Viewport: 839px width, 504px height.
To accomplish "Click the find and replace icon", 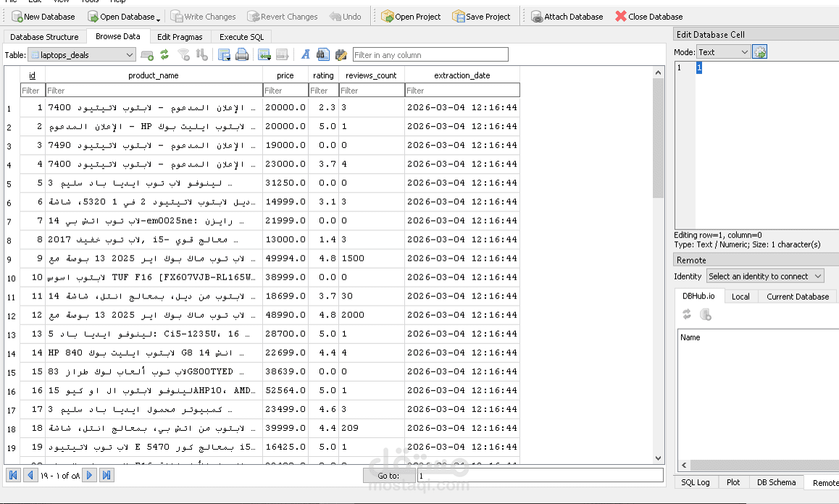I will pos(341,54).
